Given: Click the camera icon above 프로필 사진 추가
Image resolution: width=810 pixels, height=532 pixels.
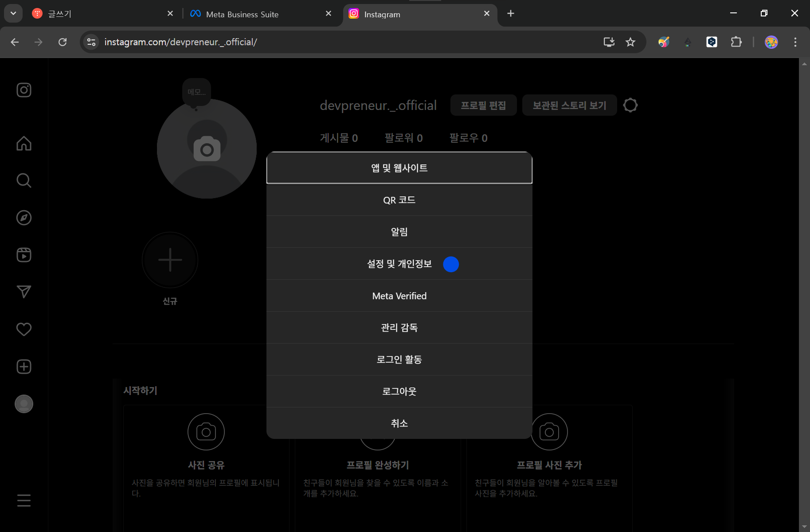Looking at the screenshot, I should [549, 432].
